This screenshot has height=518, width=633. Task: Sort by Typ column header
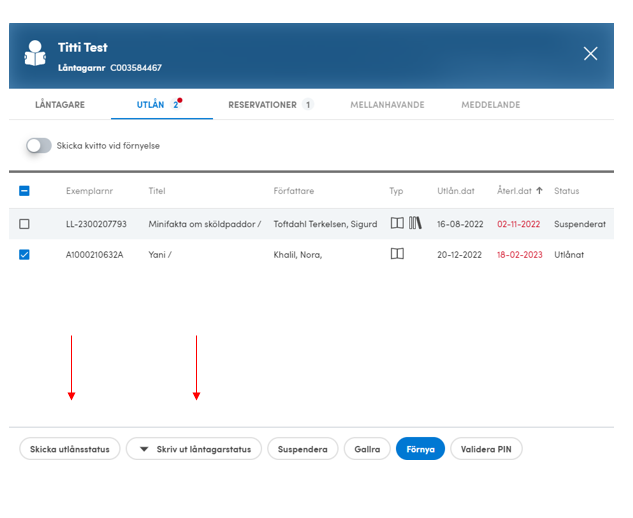[396, 191]
